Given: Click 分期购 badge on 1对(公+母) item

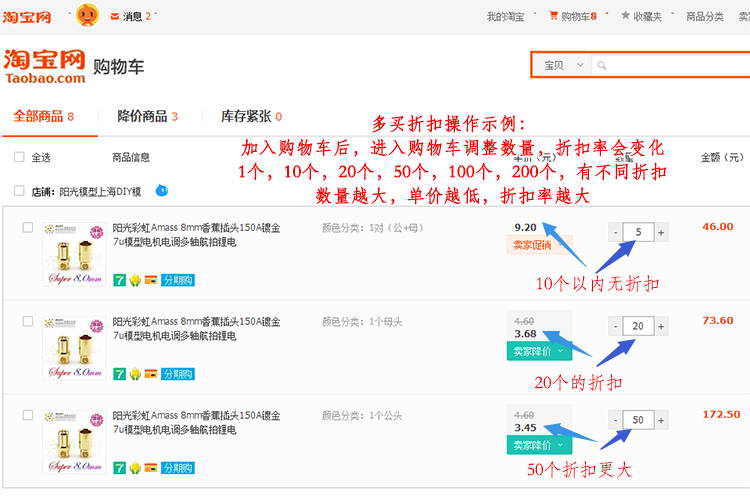Looking at the screenshot, I should point(178,280).
